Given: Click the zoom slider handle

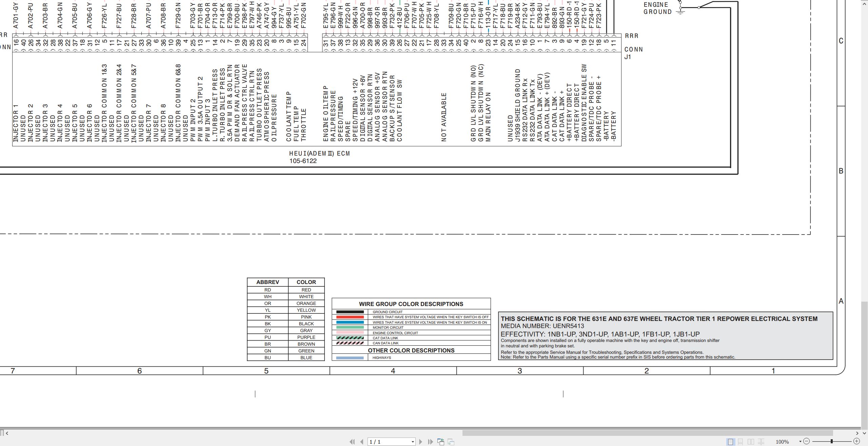Looking at the screenshot, I should (831, 441).
